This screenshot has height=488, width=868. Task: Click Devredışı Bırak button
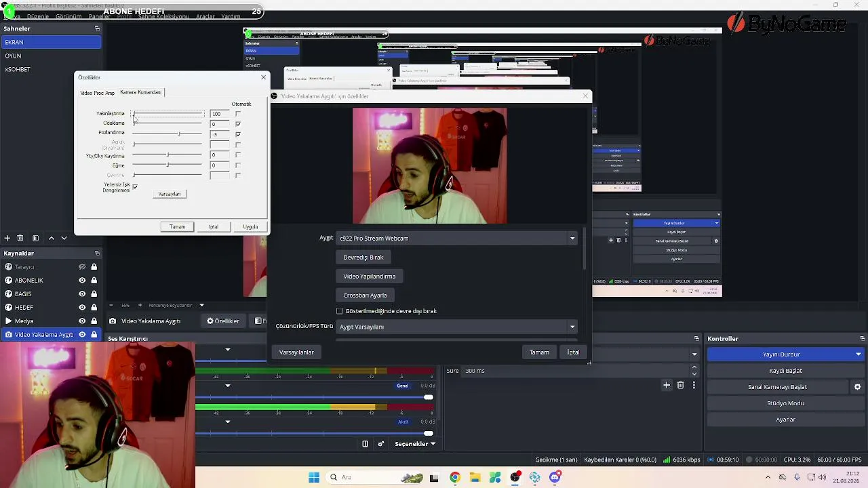pos(363,258)
